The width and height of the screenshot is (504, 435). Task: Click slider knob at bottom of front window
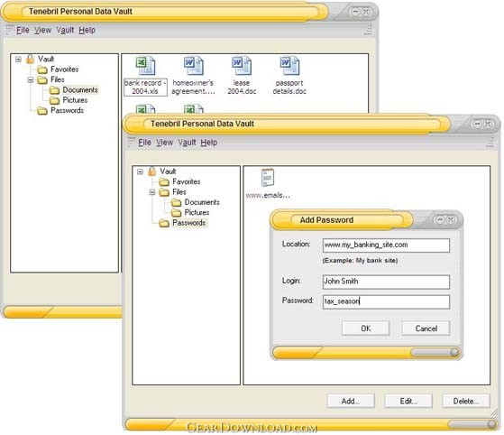pyautogui.click(x=491, y=424)
